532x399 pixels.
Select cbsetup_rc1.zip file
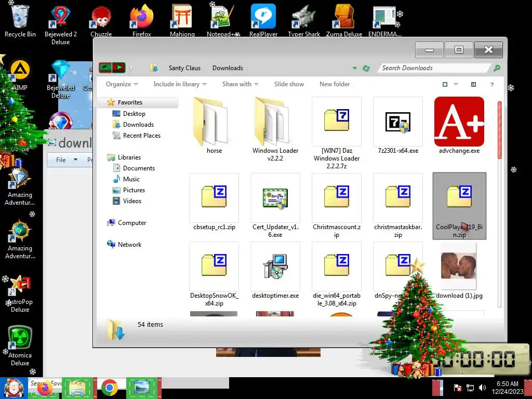click(x=214, y=202)
